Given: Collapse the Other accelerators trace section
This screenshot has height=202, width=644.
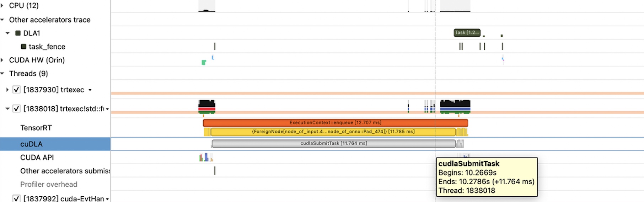Looking at the screenshot, I should pos(2,20).
